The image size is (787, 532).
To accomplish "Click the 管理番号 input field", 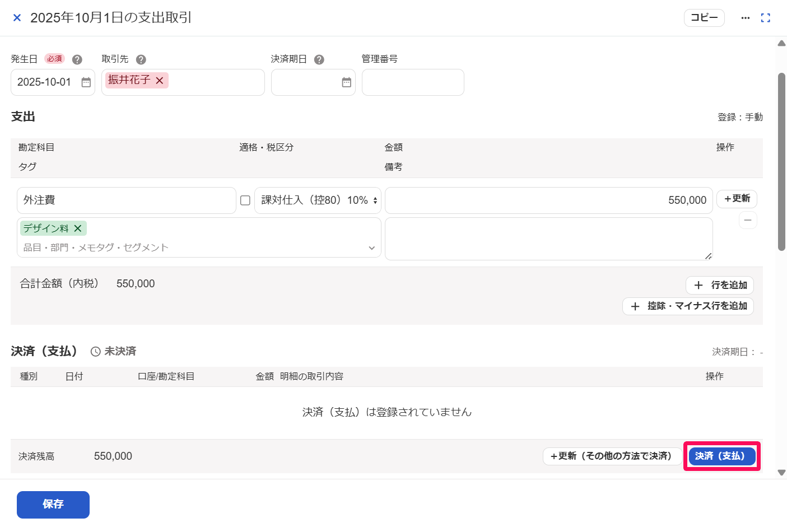I will click(413, 82).
